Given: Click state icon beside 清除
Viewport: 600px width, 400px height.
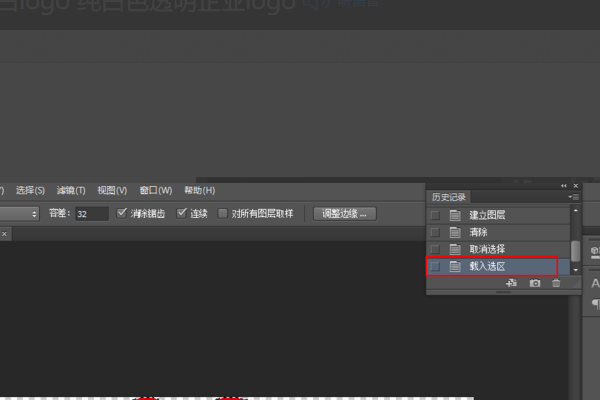Looking at the screenshot, I should tap(455, 232).
